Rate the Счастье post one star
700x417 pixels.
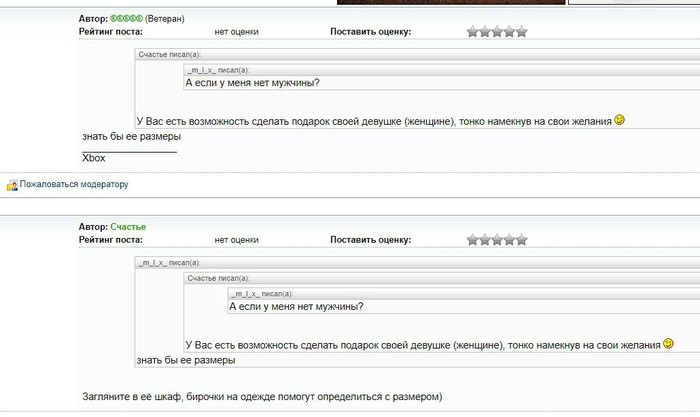click(473, 240)
